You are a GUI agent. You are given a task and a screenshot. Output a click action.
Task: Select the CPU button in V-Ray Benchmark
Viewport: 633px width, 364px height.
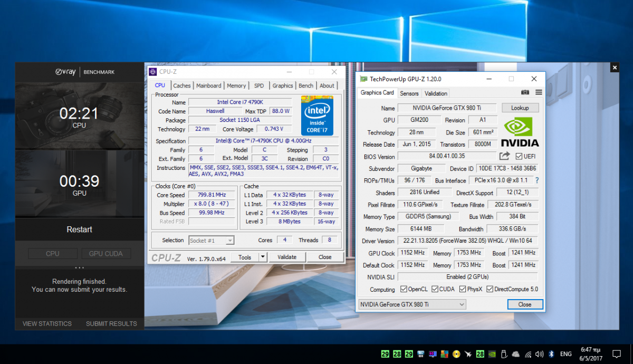53,254
